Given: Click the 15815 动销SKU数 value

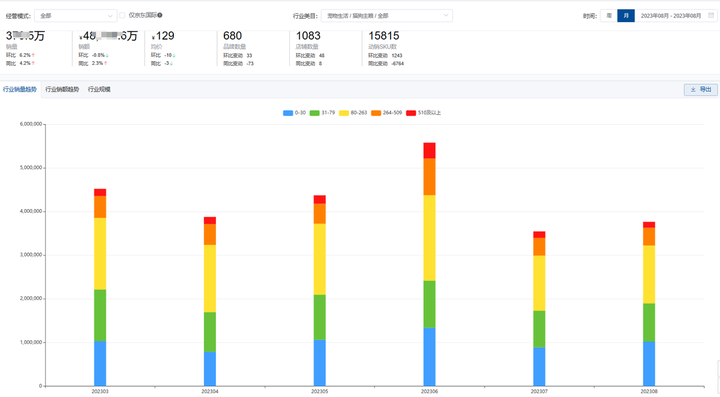Looking at the screenshot, I should (384, 36).
